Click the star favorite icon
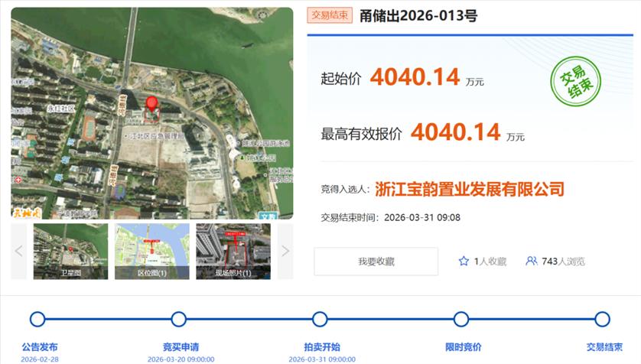 [464, 262]
